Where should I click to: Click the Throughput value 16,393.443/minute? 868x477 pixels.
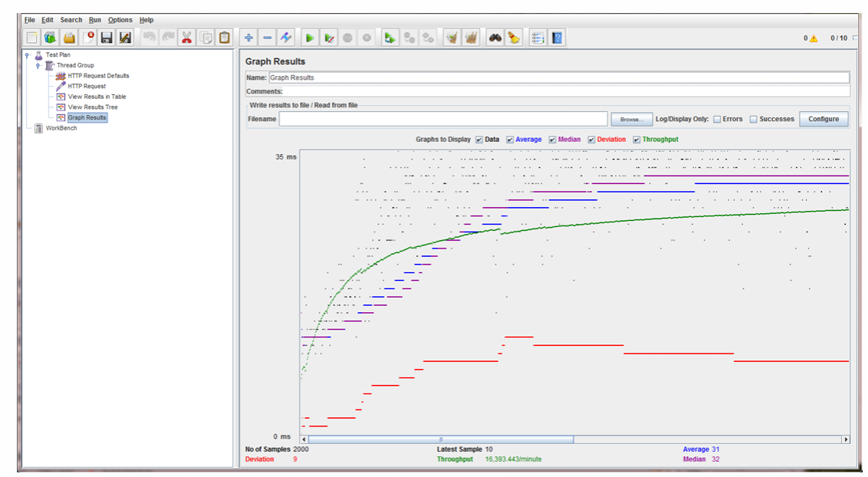[513, 459]
